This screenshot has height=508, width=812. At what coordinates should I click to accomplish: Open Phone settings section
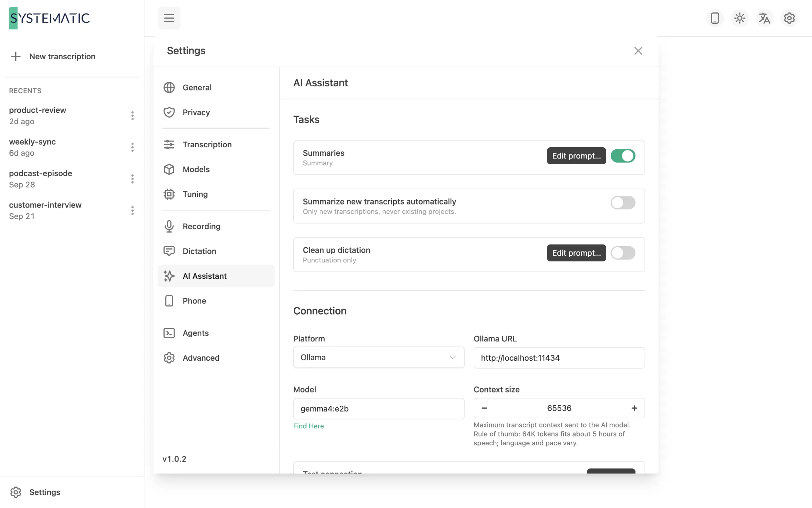pos(216,301)
